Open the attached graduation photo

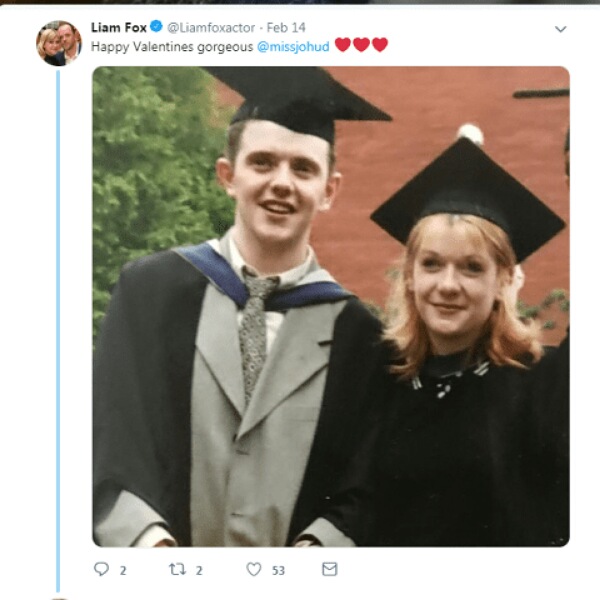[331, 307]
